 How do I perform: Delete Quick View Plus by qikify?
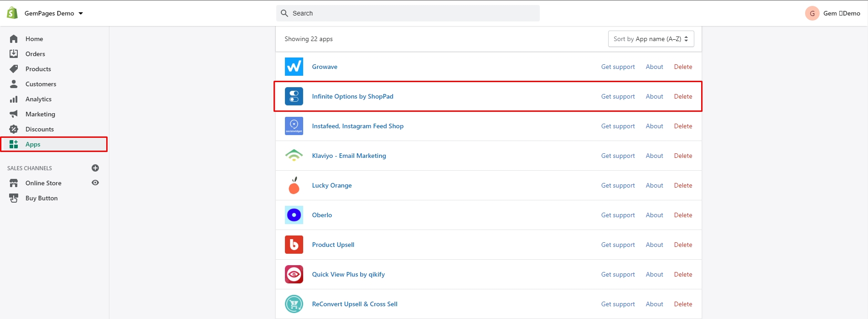683,274
